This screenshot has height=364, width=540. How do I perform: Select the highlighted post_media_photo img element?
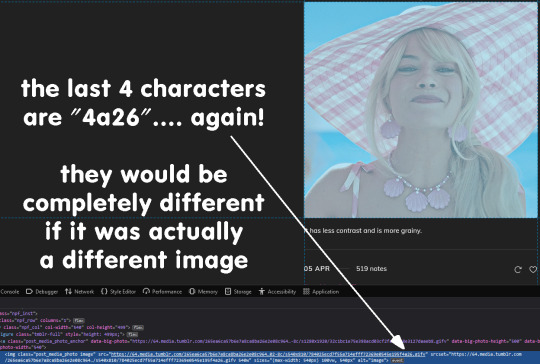click(x=270, y=357)
